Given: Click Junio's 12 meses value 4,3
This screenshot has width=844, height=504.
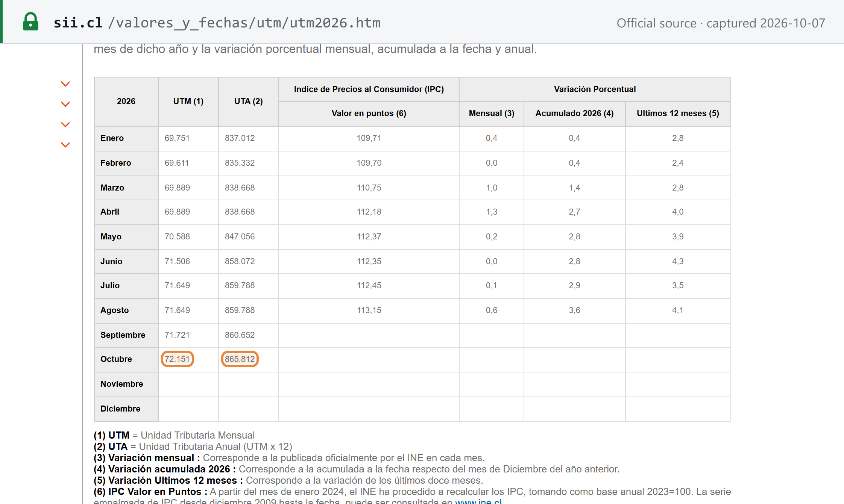Looking at the screenshot, I should (678, 261).
